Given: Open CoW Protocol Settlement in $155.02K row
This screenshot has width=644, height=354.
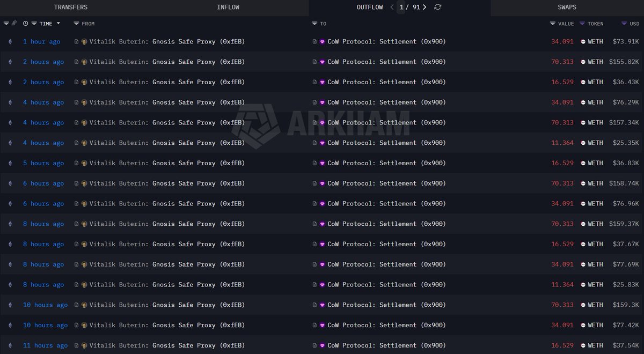Looking at the screenshot, I should [x=387, y=62].
